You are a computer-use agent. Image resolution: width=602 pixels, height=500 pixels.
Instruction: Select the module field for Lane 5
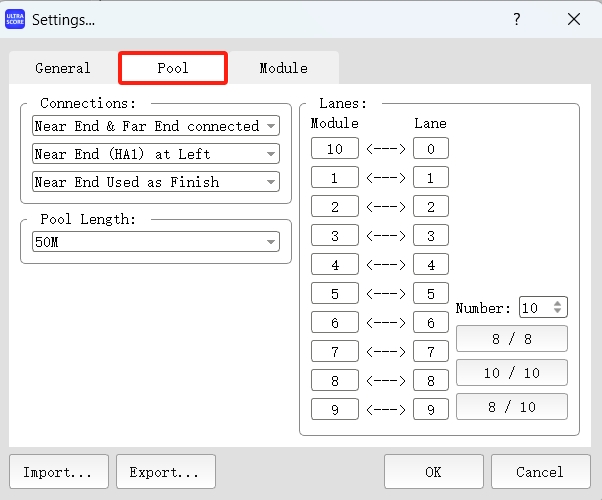click(x=335, y=294)
